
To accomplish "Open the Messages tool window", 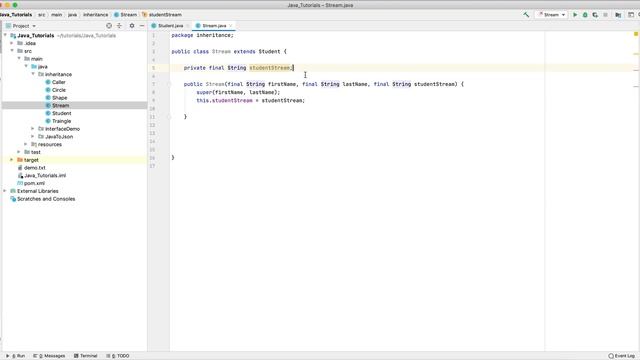I will click(49, 356).
